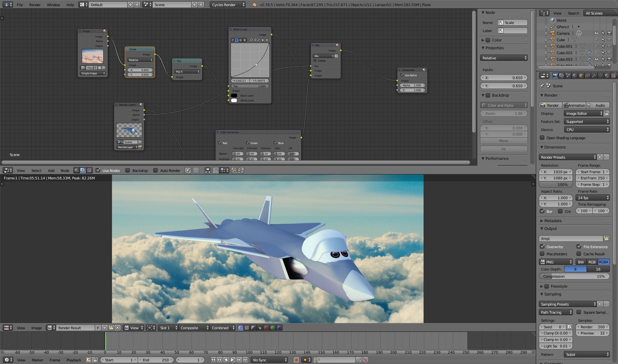Set color depth to 16
Screen dimensions: 618x364
(598, 269)
